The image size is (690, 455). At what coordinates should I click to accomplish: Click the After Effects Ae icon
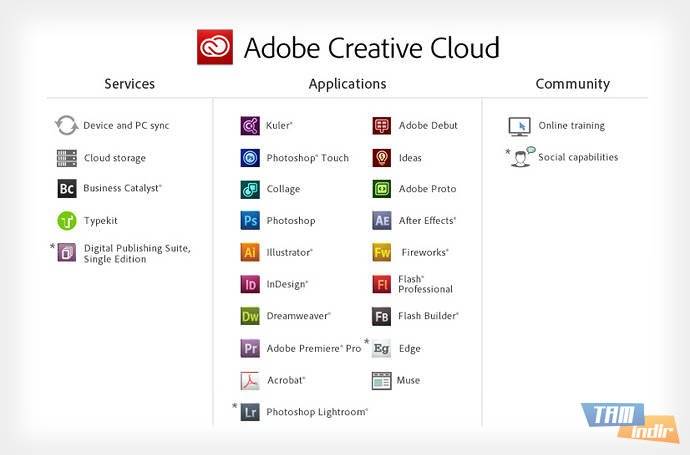381,221
